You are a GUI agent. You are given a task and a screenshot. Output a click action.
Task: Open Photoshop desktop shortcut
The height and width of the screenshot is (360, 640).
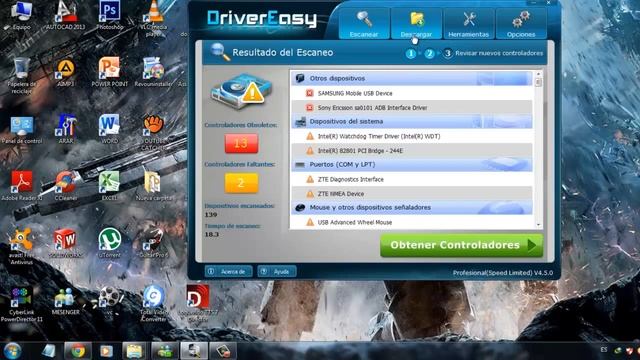click(109, 16)
